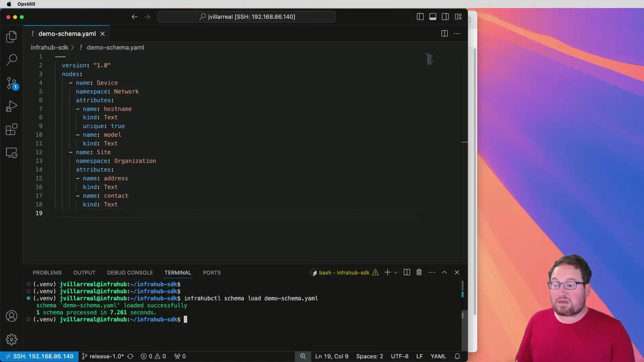Viewport: 644px width, 362px height.
Task: Open the Customize Layout icon
Action: (458, 17)
